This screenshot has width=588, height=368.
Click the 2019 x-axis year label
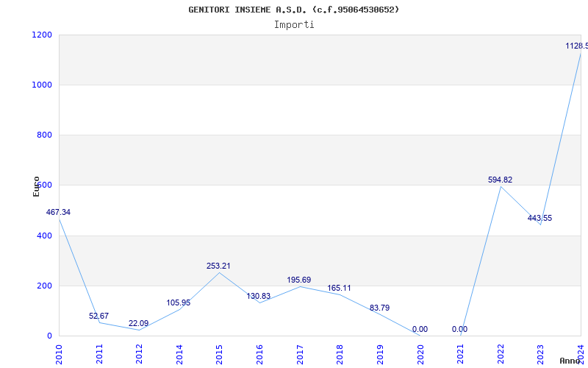[x=380, y=355]
